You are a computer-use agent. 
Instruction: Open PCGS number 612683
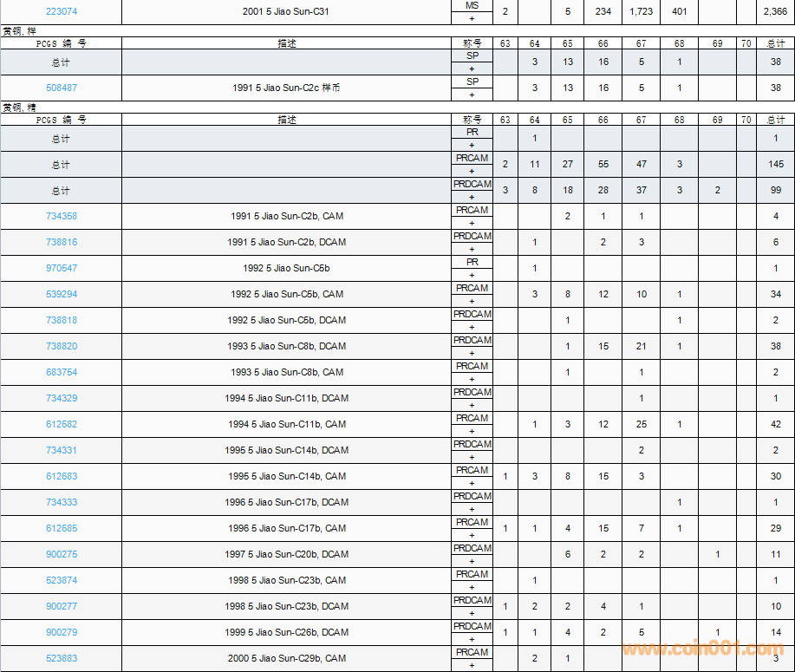coord(61,476)
